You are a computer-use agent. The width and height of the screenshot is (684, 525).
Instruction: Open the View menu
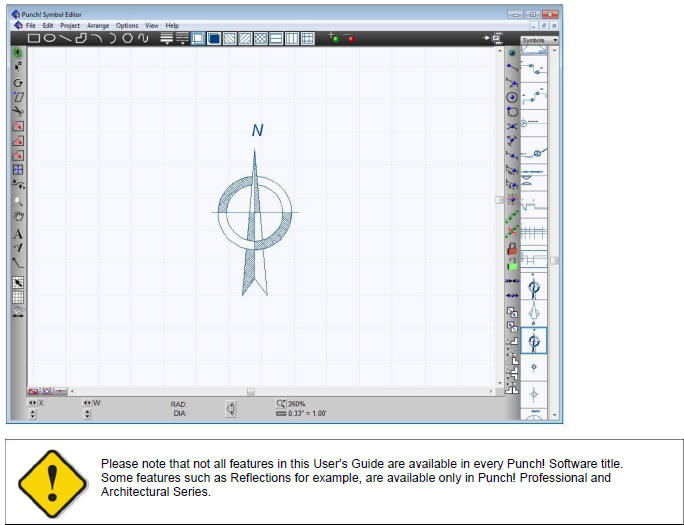click(152, 26)
